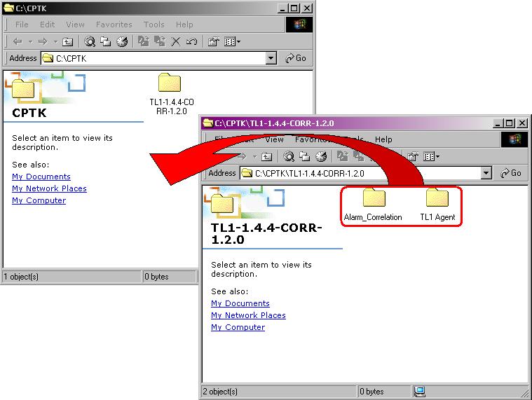Open Edit menu in C:\CPTK window
532x400 pixels.
pyautogui.click(x=47, y=25)
